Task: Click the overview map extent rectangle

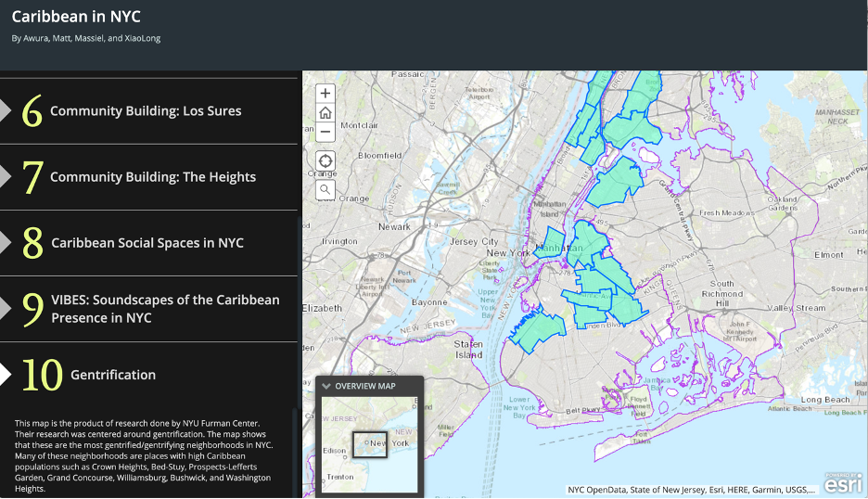Action: point(370,444)
